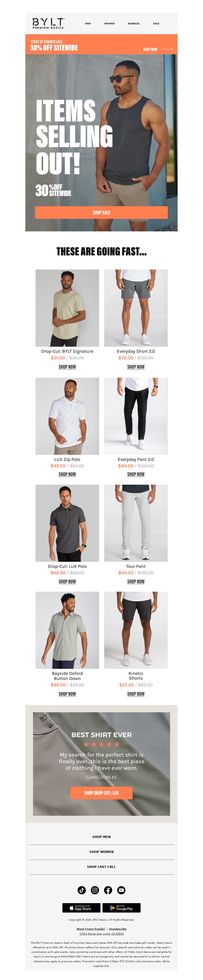This screenshot has height=980, width=203.
Task: Shop now for LUX Zip Polo
Action: 67,474
